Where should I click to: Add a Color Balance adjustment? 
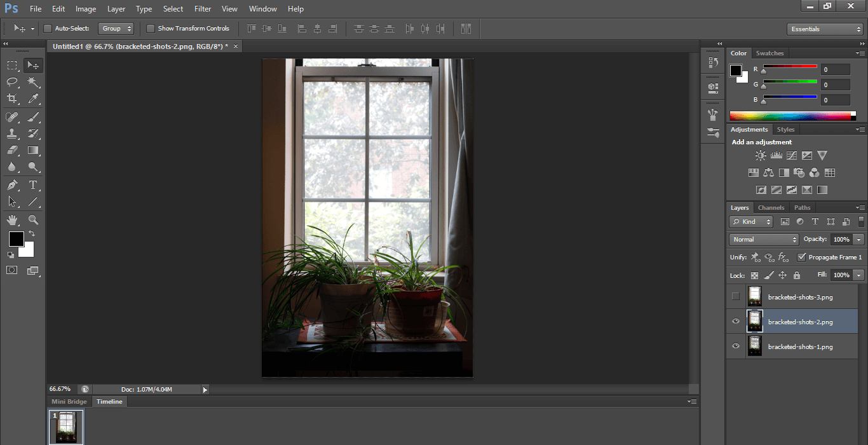coord(769,172)
